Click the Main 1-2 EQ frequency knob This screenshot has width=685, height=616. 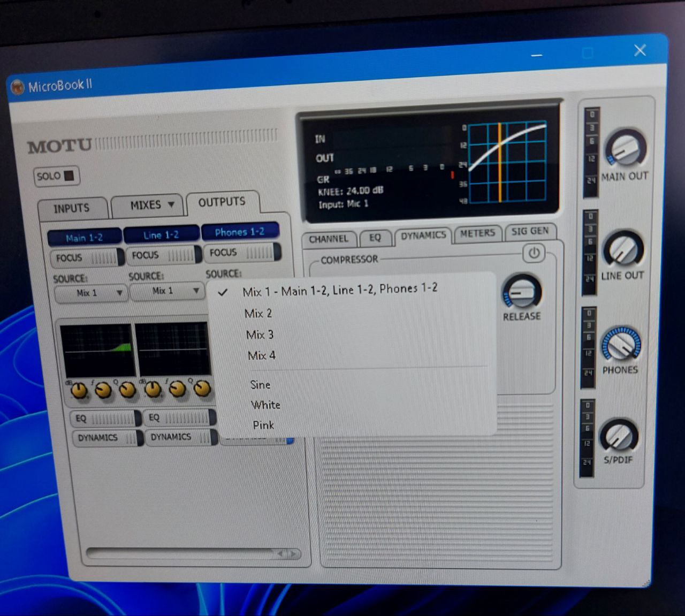[x=103, y=390]
